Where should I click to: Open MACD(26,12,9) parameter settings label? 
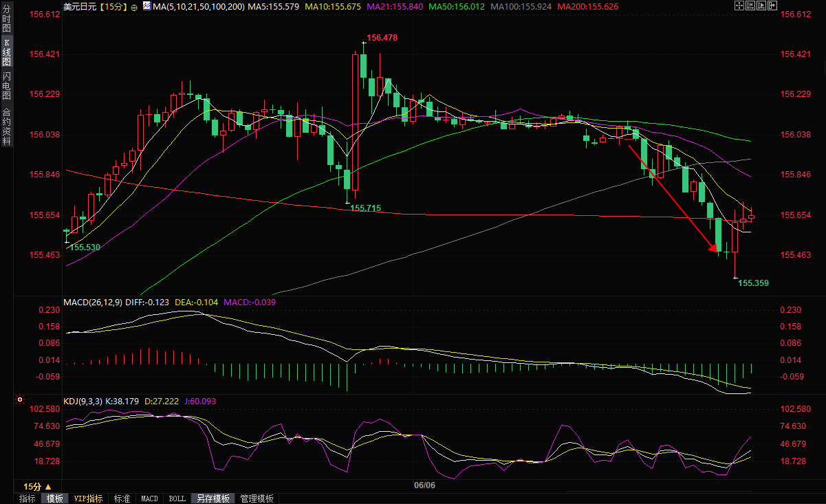(x=93, y=302)
